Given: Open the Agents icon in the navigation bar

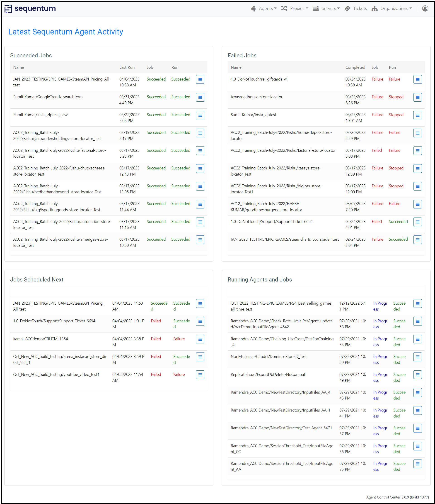Looking at the screenshot, I should 254,8.
